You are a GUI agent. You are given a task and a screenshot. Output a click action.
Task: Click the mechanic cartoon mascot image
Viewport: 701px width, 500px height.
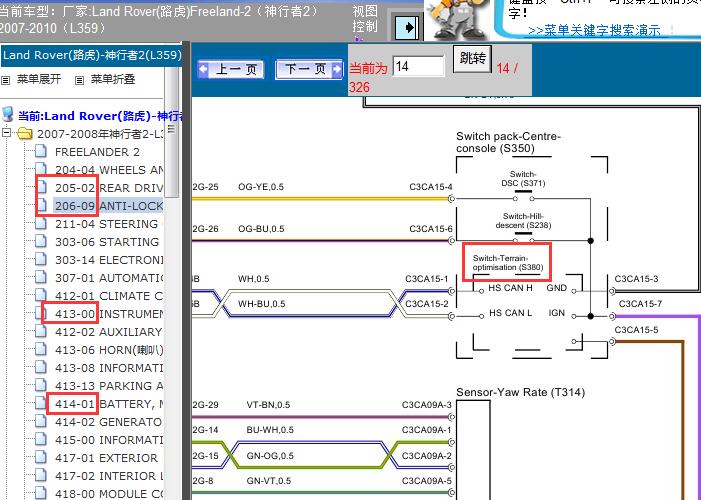tap(456, 20)
